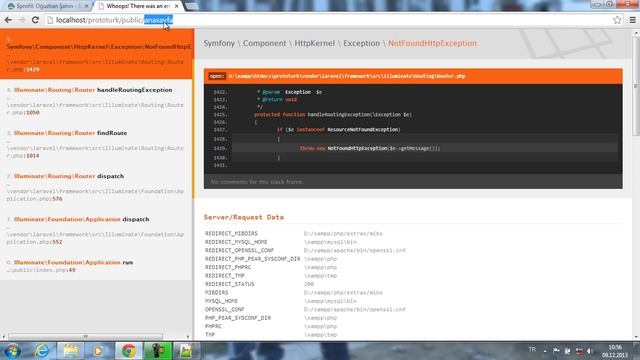Launch Internet Explorer from the taskbar

point(42,351)
